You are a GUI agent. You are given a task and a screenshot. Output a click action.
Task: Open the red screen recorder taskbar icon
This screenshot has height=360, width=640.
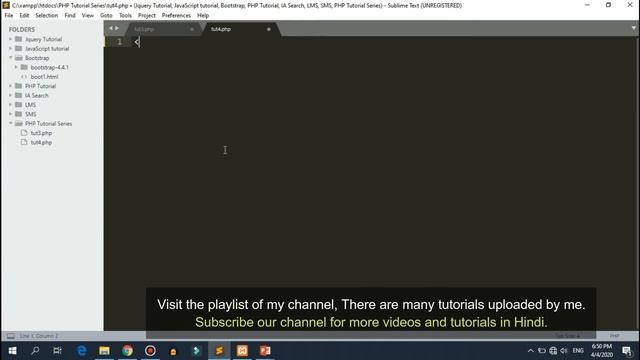(x=150, y=351)
